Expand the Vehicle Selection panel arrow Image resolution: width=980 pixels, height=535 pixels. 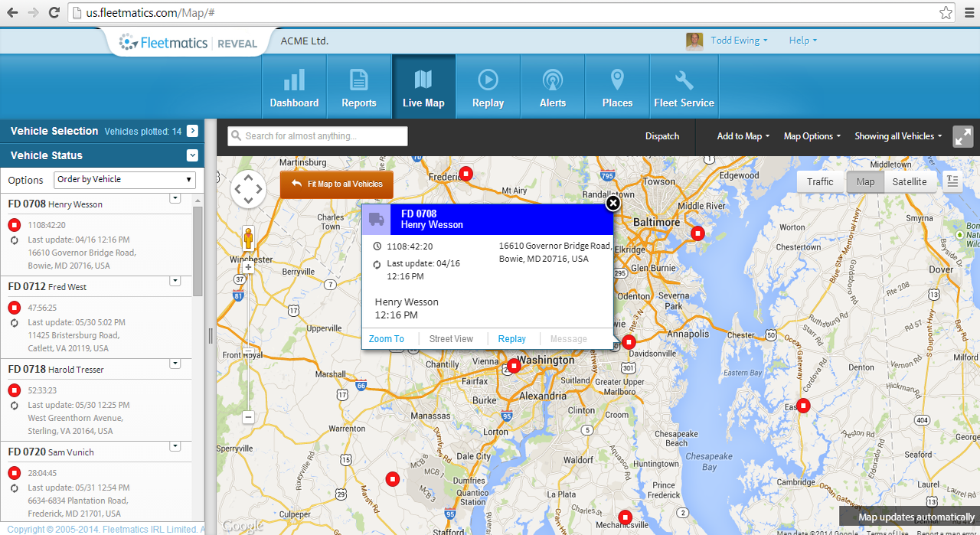pos(192,131)
